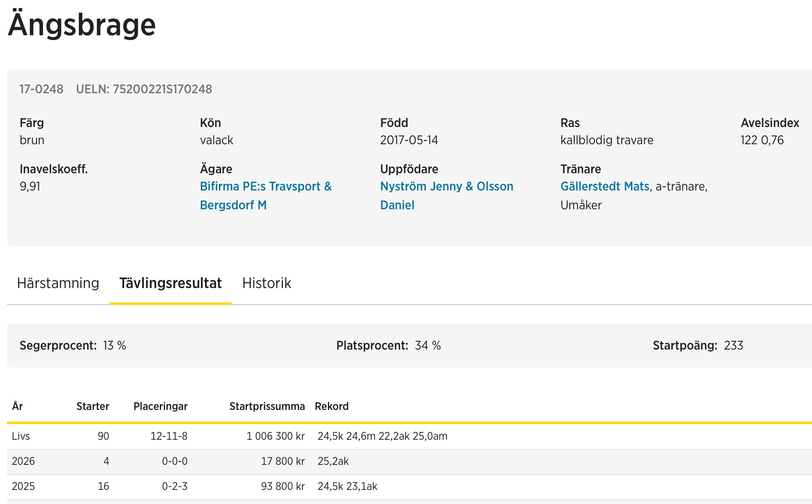Click the Startprissumma column header
The image size is (812, 504).
[x=267, y=406]
